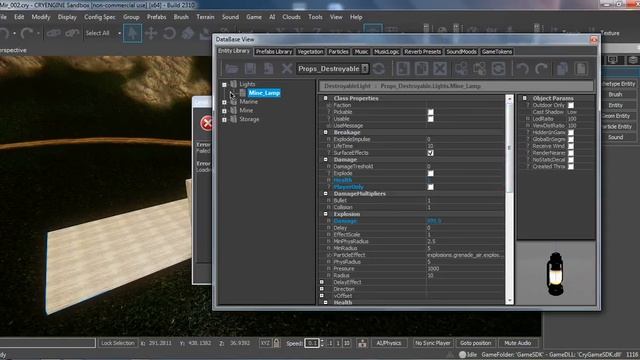Open the Config Spec menu
640x360 pixels.
pos(100,17)
